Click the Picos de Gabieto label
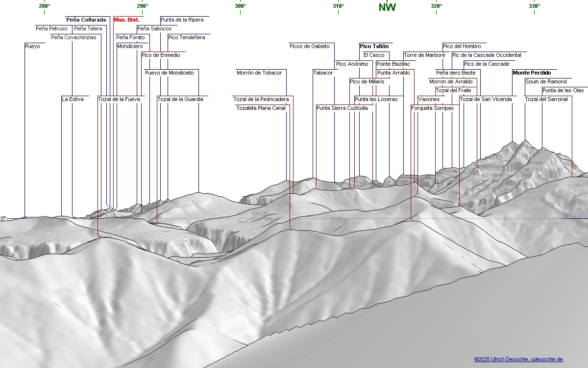This screenshot has height=368, width=588. pyautogui.click(x=309, y=47)
